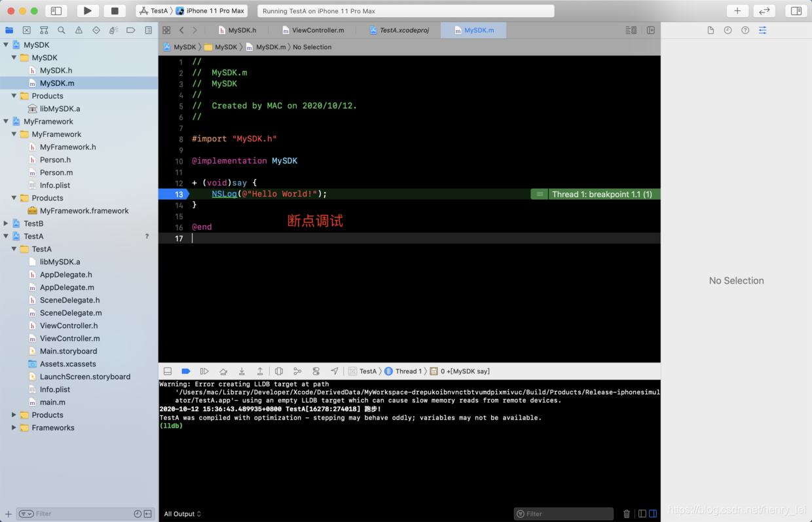Screen dimensions: 812x522
Task: Collapse the MyFramework project
Action: (6, 121)
